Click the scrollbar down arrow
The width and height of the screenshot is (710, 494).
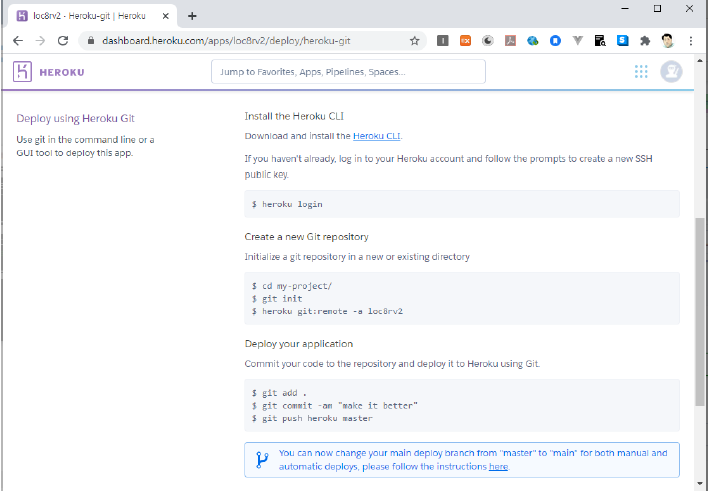(700, 484)
